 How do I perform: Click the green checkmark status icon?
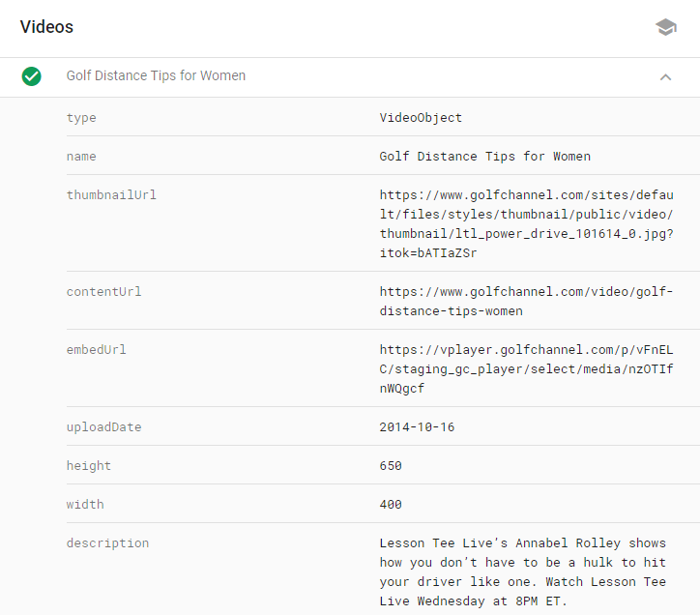32,76
